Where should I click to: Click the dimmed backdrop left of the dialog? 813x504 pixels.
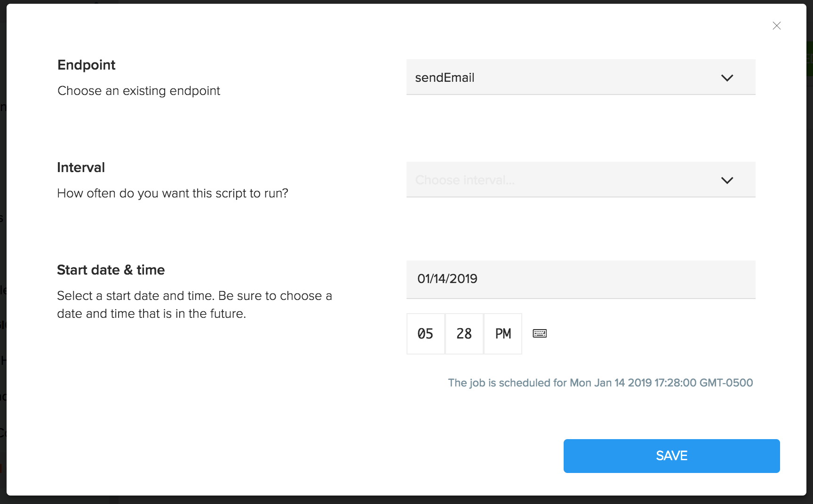click(3, 254)
